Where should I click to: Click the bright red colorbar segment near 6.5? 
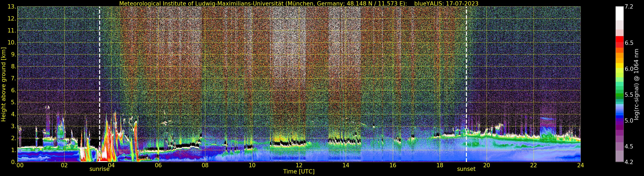point(619,39)
